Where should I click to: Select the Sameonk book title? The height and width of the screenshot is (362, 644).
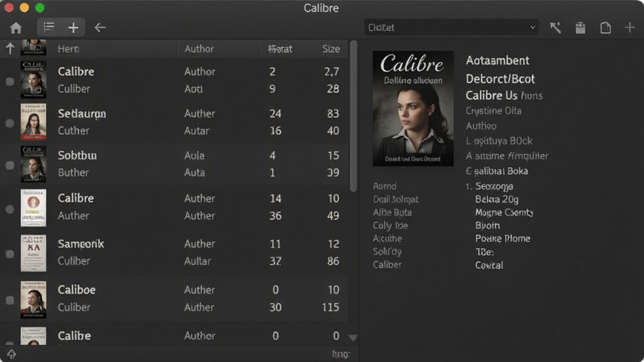coord(80,244)
